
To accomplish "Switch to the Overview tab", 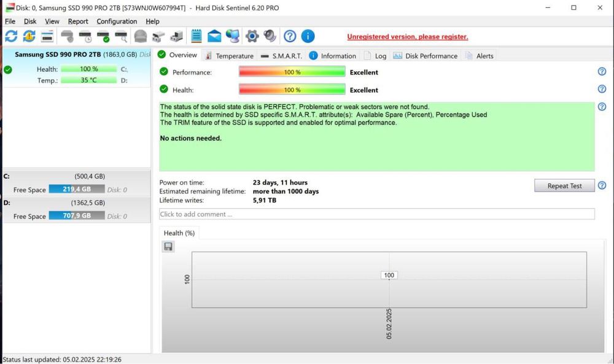I will click(177, 55).
